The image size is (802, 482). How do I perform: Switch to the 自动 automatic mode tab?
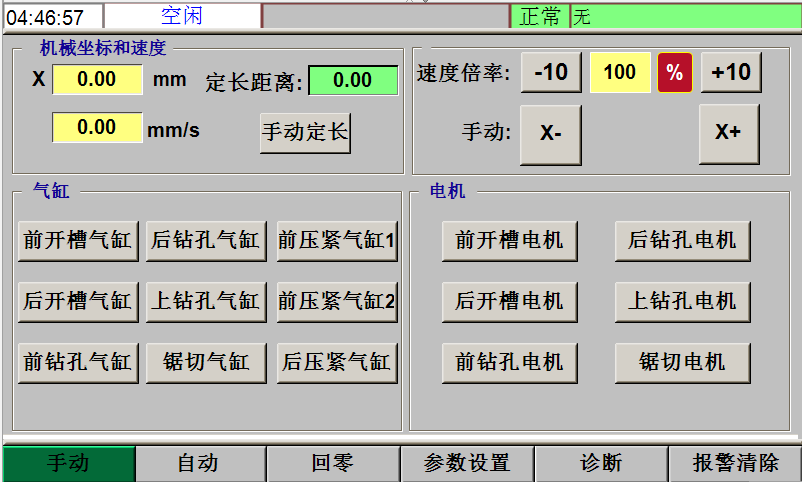coord(198,464)
